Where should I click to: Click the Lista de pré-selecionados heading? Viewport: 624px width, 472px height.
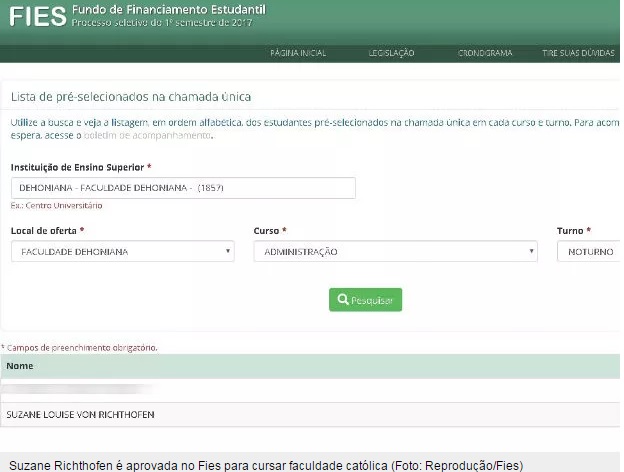pos(131,97)
